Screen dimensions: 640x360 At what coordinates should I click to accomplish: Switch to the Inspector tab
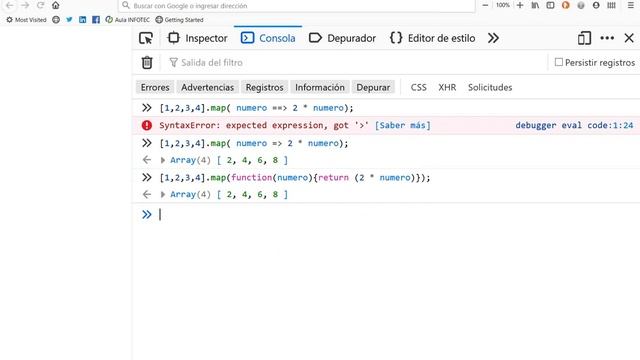197,38
